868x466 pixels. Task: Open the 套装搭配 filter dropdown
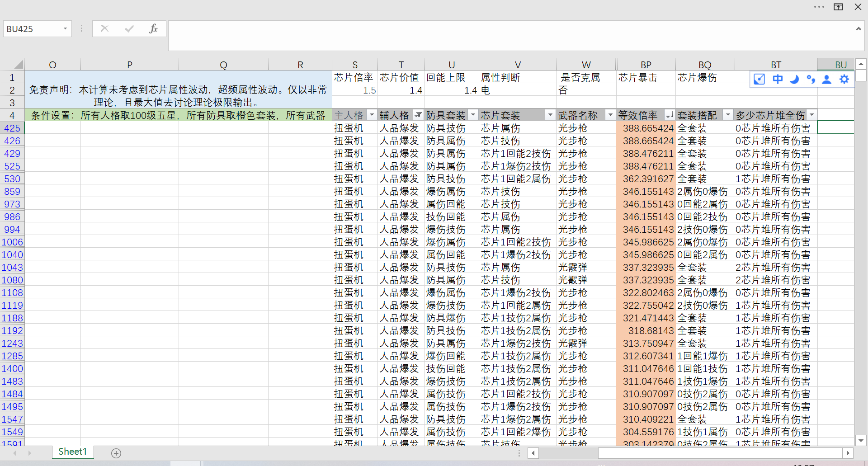coord(728,115)
